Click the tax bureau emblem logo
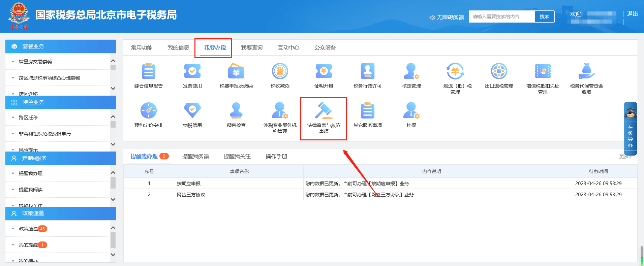 pyautogui.click(x=19, y=16)
